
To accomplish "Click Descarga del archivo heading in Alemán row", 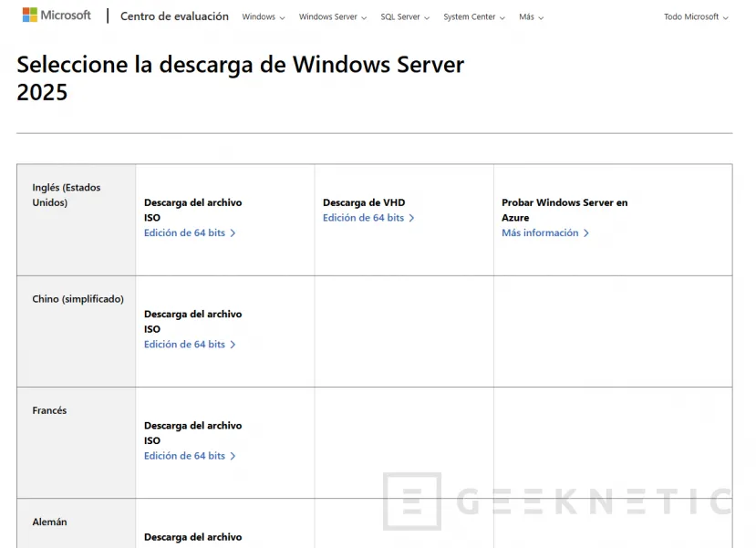I will 192,537.
